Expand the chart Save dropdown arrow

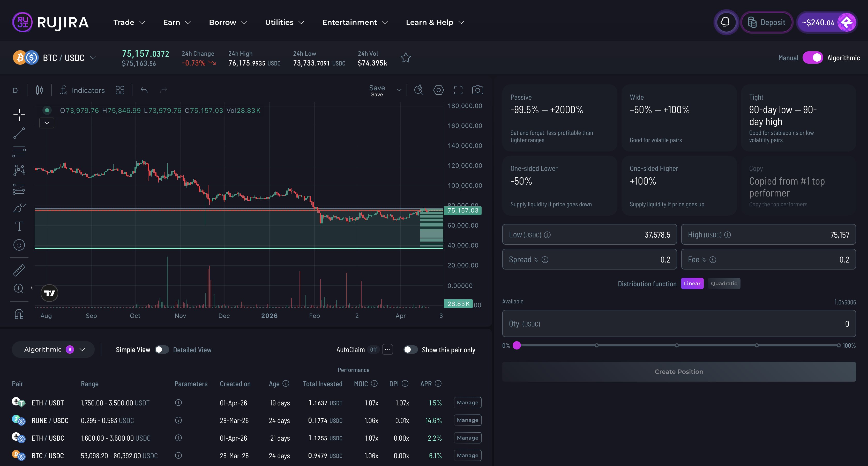tap(399, 90)
